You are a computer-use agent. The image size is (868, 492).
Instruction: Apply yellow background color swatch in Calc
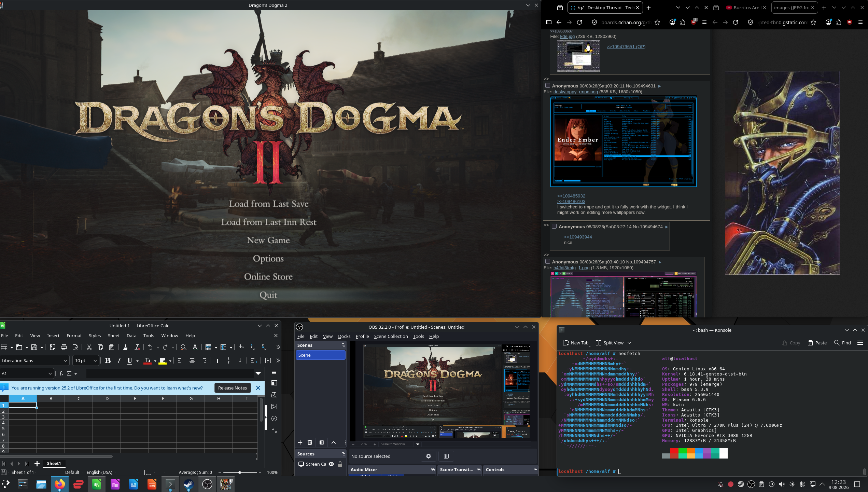(163, 361)
